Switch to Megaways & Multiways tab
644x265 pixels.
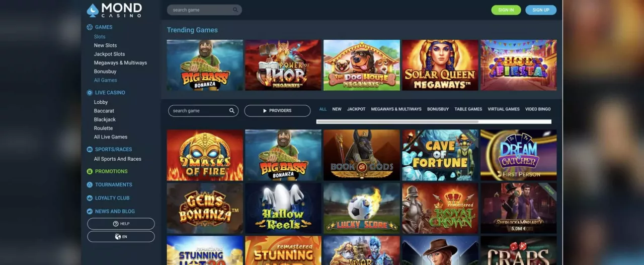pyautogui.click(x=396, y=109)
